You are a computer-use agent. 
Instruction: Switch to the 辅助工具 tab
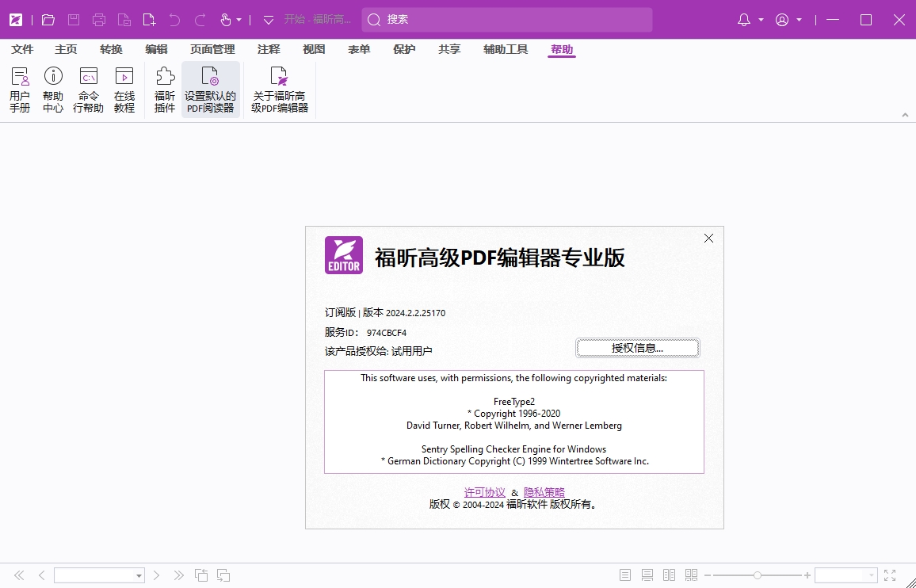coord(506,50)
